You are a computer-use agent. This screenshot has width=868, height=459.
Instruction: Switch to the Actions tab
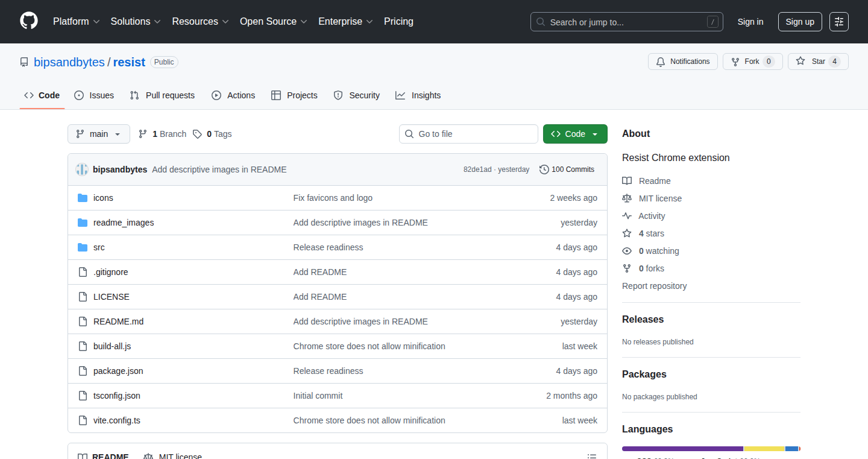point(233,95)
